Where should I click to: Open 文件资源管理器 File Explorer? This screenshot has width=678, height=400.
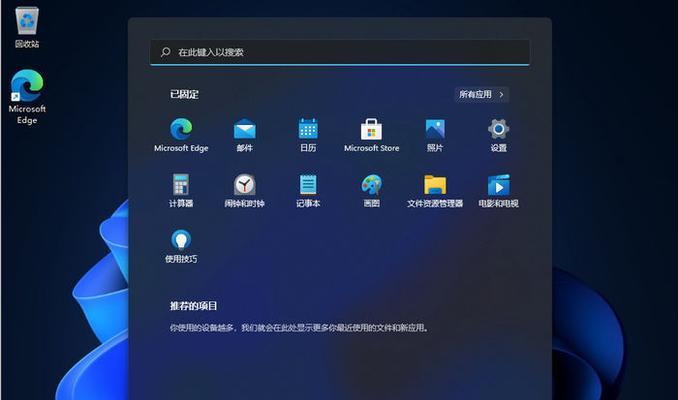tap(435, 190)
